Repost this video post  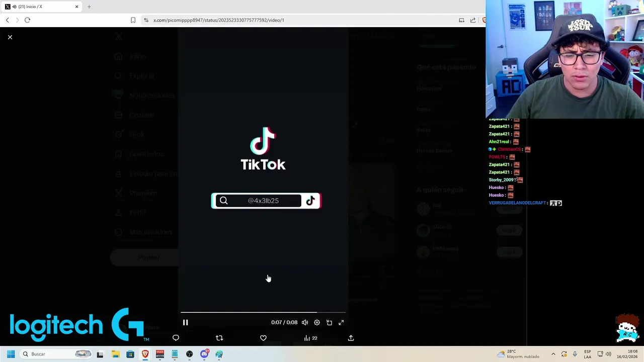tap(219, 338)
